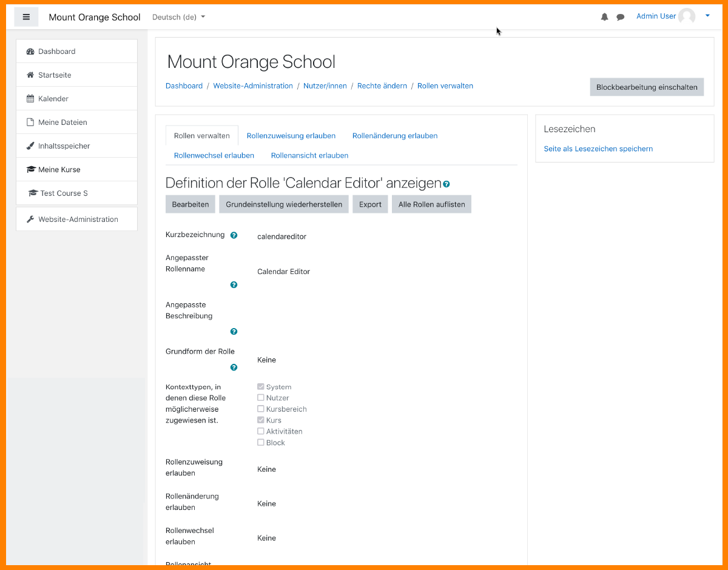
Task: Click Seite als Lesezeichen speichern link
Action: 598,149
